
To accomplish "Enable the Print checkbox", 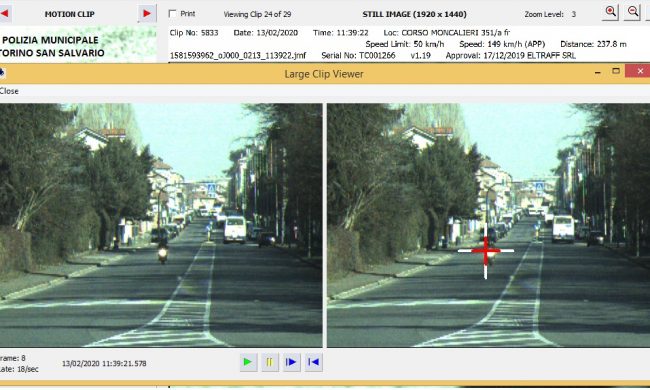I will click(x=172, y=14).
